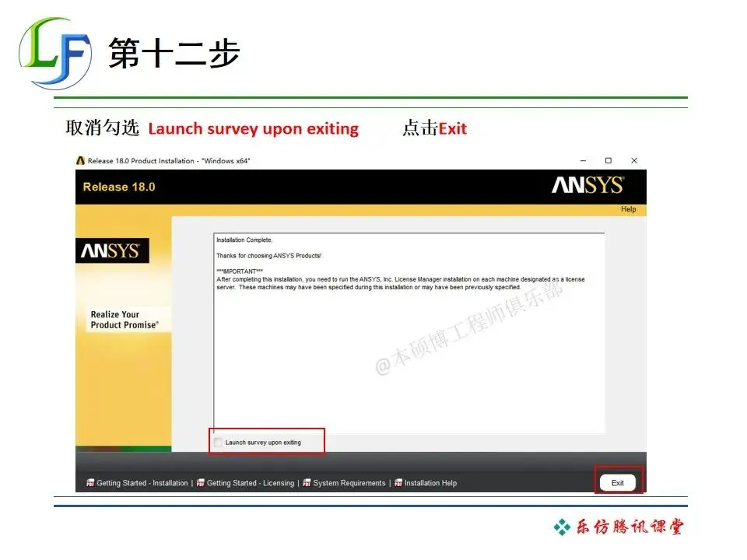The height and width of the screenshot is (560, 747).
Task: Click PDF icon beside Getting Started - Licensing
Action: (201, 483)
